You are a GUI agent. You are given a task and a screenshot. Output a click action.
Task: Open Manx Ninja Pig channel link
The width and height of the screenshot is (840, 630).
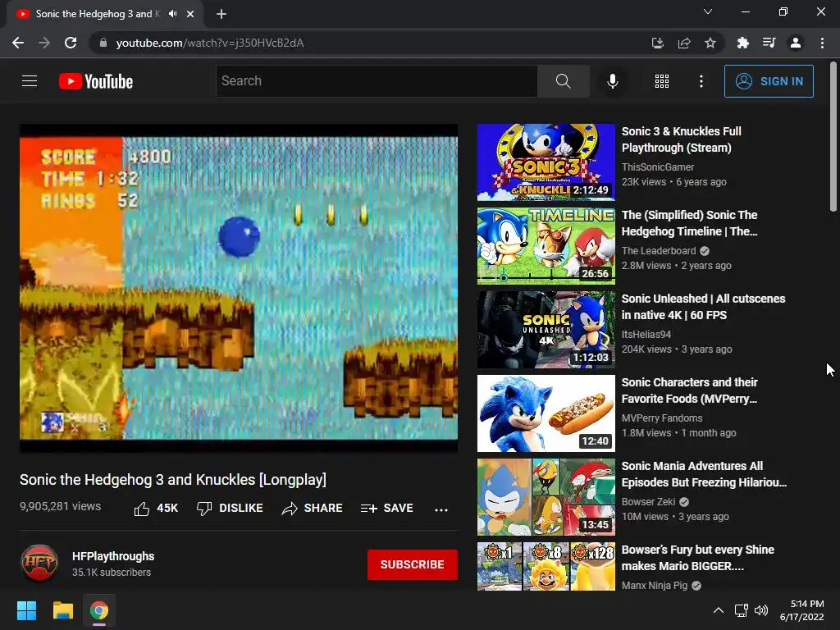click(654, 585)
